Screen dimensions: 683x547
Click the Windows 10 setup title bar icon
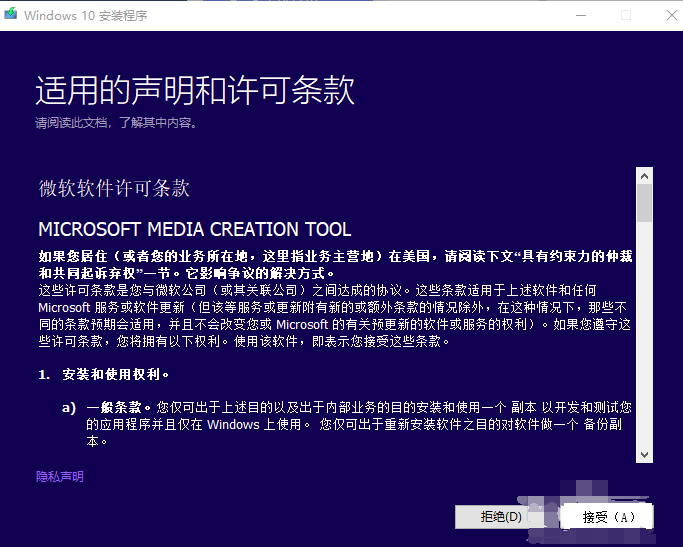point(11,15)
